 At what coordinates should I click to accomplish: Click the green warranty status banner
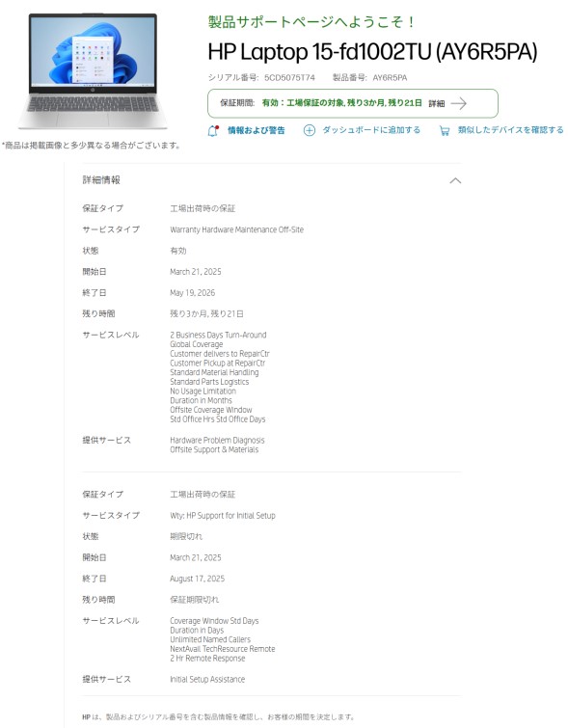tap(353, 103)
